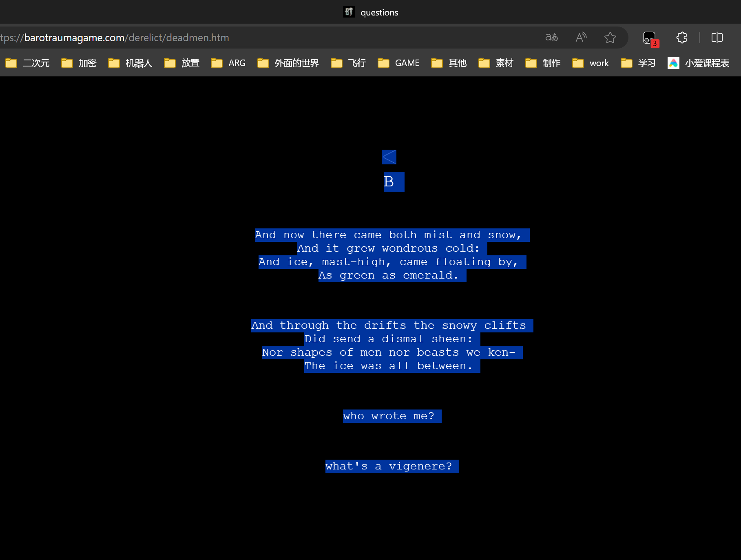741x560 pixels.
Task: Click the questions tab title
Action: click(x=379, y=12)
